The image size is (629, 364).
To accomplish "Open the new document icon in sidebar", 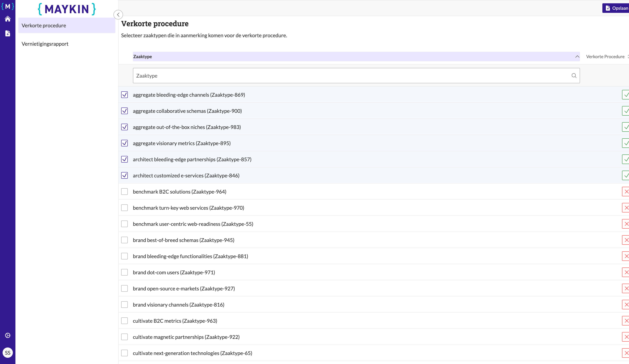I will pyautogui.click(x=8, y=33).
